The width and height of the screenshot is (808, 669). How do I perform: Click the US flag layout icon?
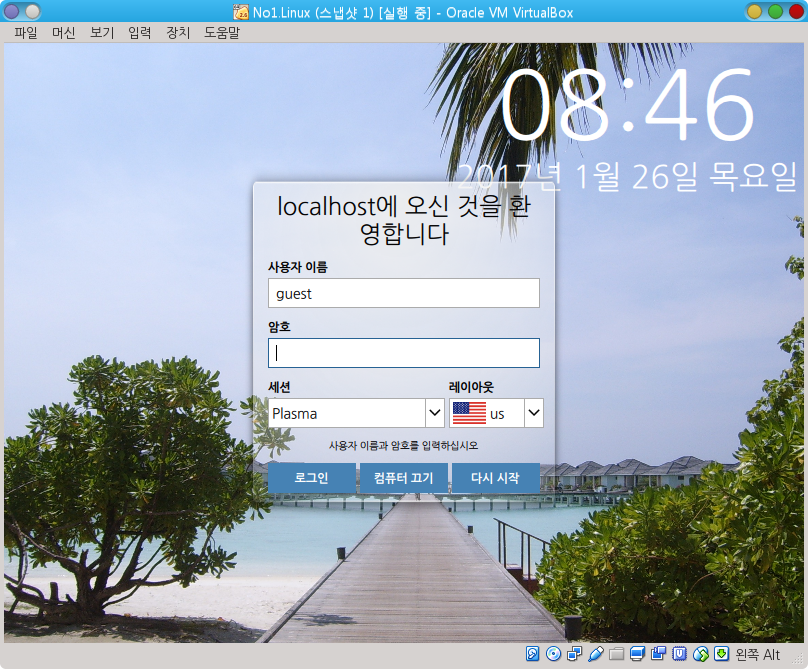pos(469,413)
